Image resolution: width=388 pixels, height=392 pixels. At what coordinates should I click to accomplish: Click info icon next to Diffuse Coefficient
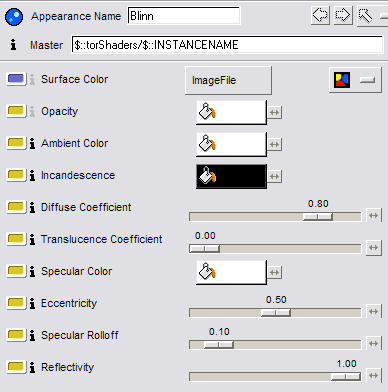pyautogui.click(x=32, y=207)
